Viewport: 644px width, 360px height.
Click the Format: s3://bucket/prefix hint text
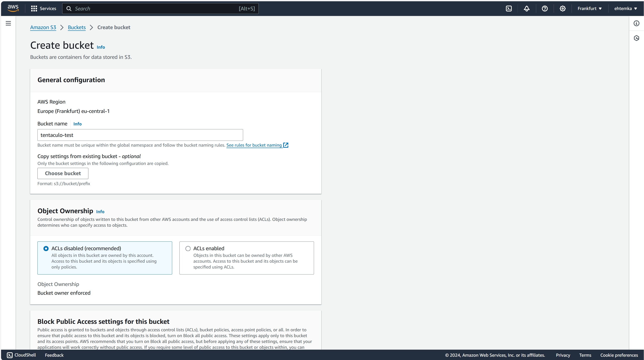pos(64,183)
